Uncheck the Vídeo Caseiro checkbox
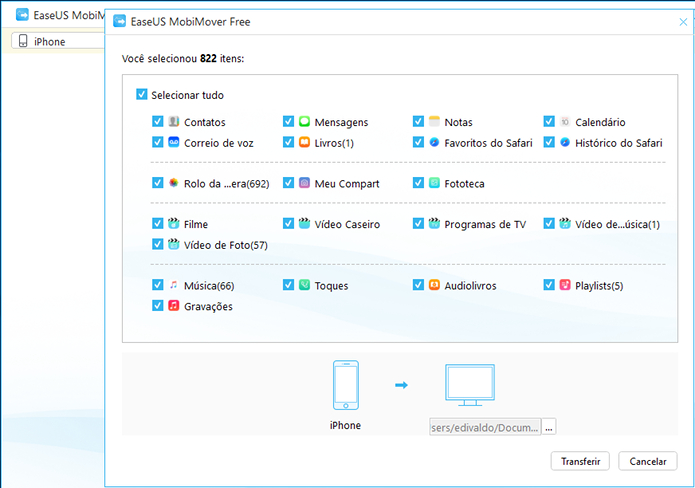Viewport: 695px width, 488px height. (288, 223)
